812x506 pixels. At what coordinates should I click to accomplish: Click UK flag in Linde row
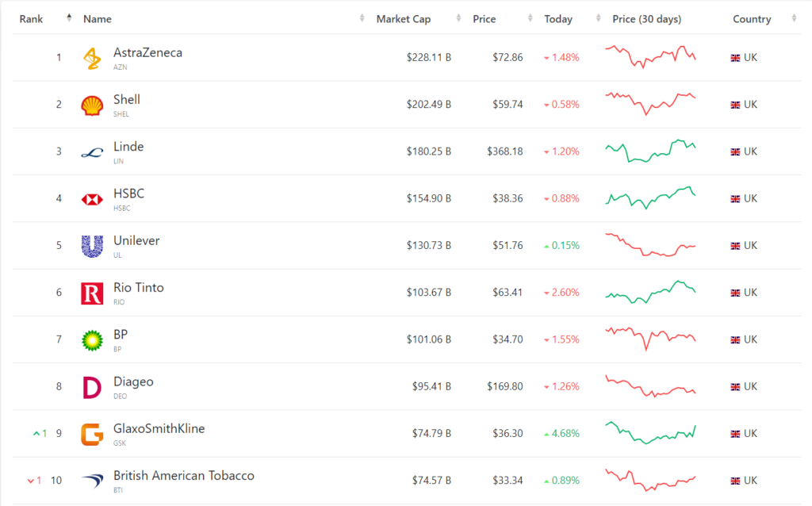(735, 152)
